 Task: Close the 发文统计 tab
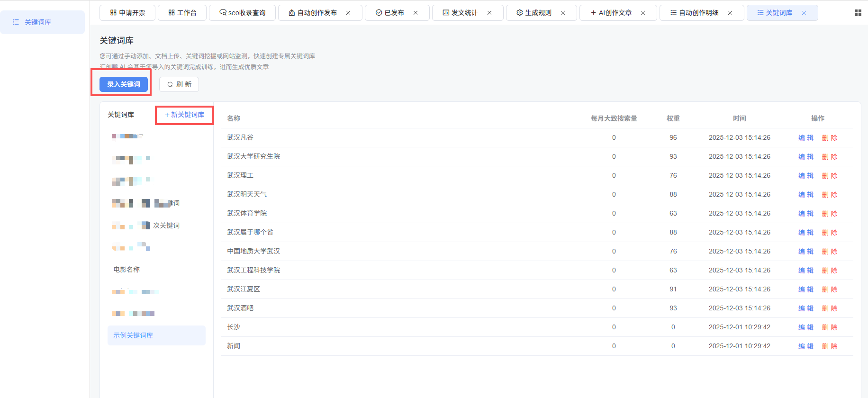coord(489,13)
